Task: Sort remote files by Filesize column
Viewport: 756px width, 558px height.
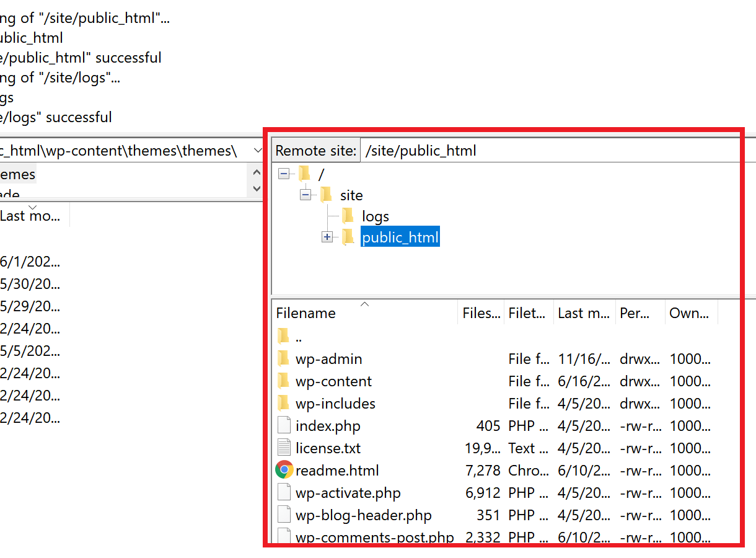Action: coord(481,312)
